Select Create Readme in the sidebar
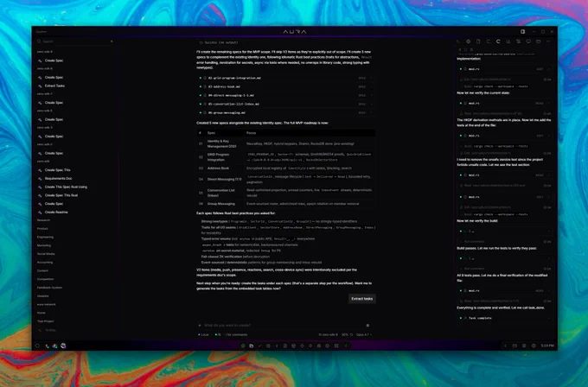Screen dimensions: 588x387 click(56, 212)
